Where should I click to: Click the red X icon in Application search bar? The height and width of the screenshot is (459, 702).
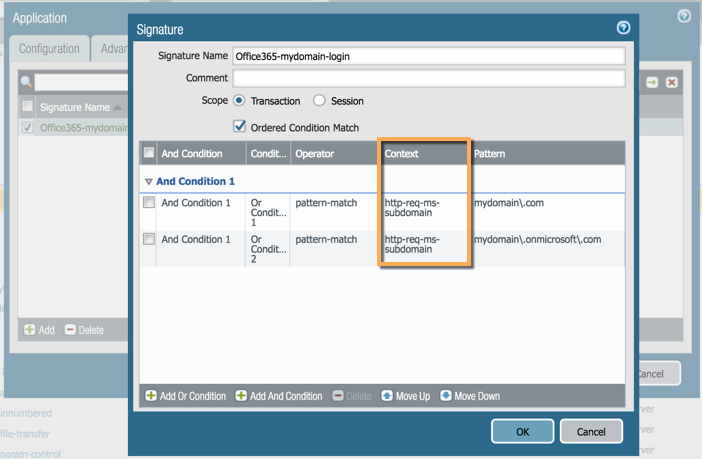pyautogui.click(x=672, y=82)
